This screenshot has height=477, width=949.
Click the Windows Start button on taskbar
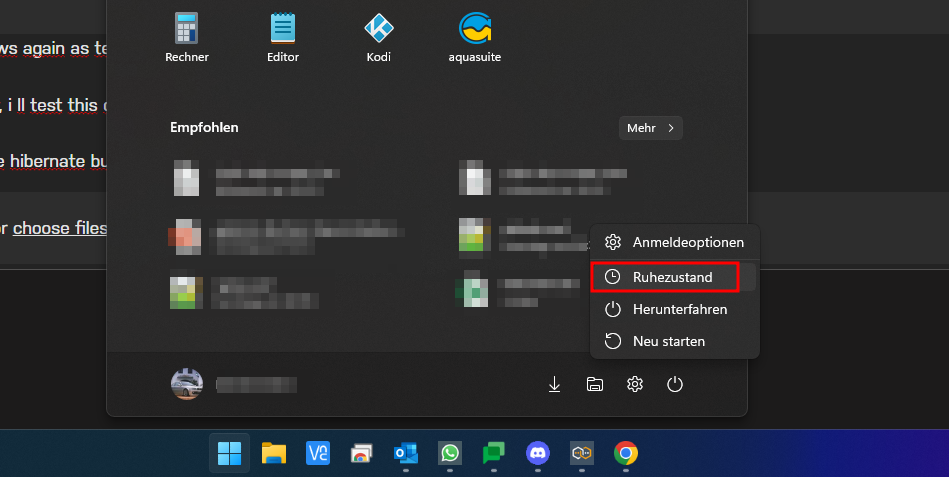(x=229, y=453)
